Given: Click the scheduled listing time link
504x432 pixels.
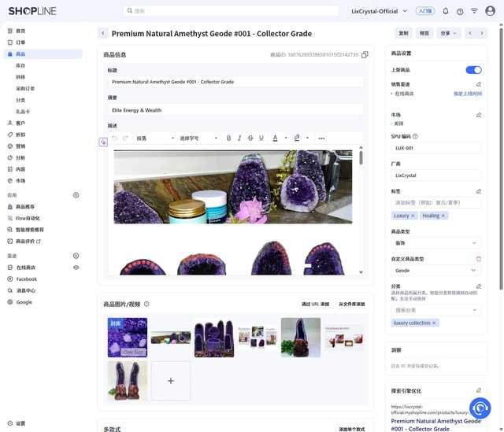Looking at the screenshot, I should click(x=468, y=94).
